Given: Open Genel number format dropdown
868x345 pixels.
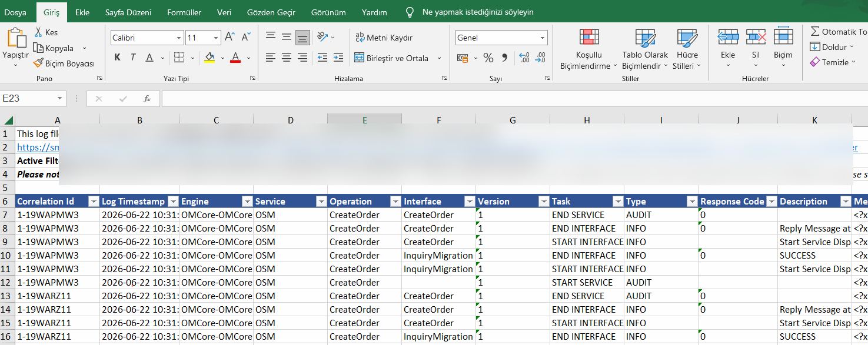Looking at the screenshot, I should [543, 38].
